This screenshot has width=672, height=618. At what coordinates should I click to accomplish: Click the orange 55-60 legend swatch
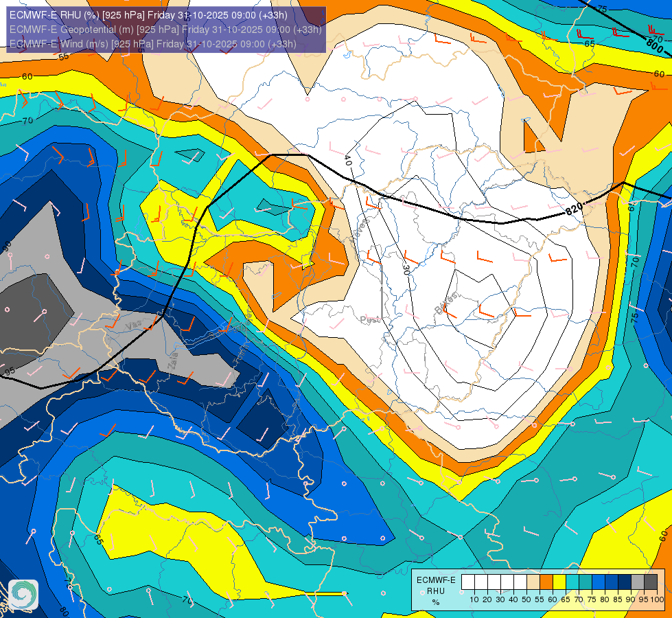click(x=546, y=582)
